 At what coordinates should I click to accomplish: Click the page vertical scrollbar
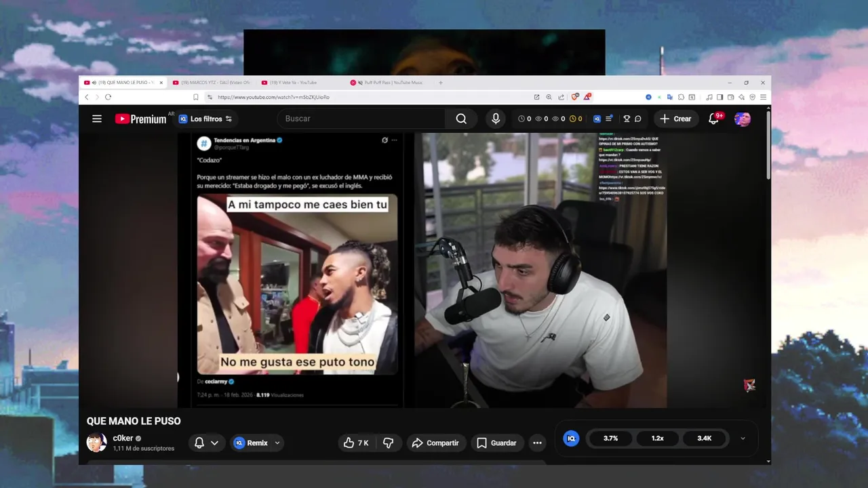[768, 146]
